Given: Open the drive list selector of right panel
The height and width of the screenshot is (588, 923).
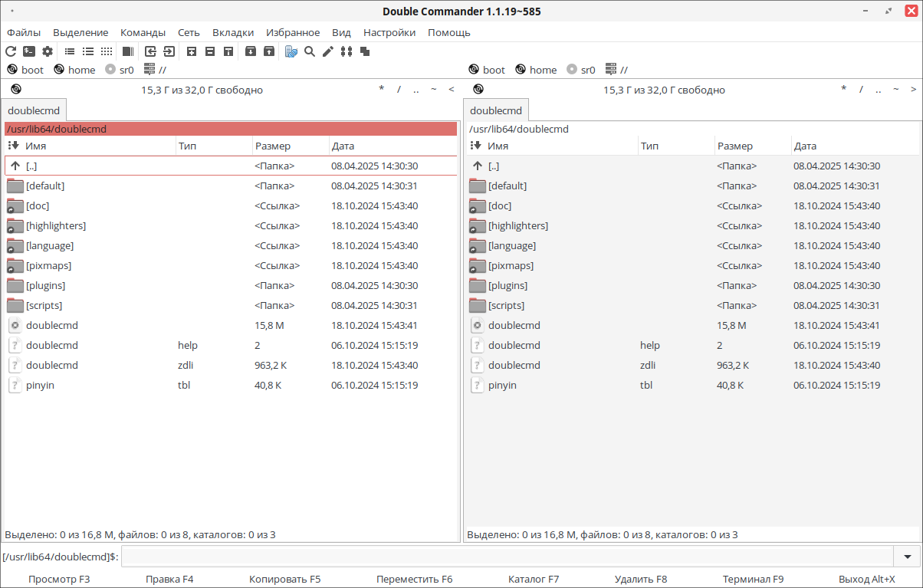Looking at the screenshot, I should click(478, 90).
